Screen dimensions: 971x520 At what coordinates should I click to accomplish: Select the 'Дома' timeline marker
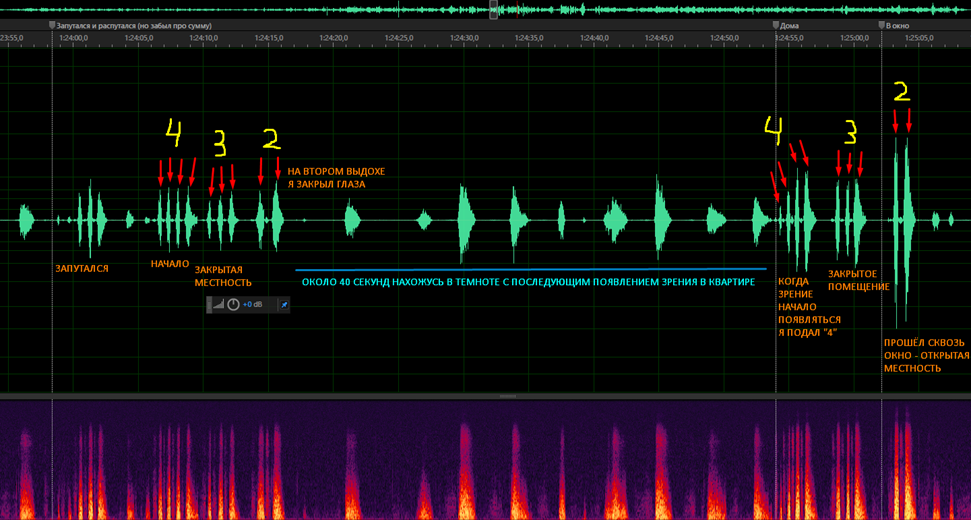click(x=785, y=26)
